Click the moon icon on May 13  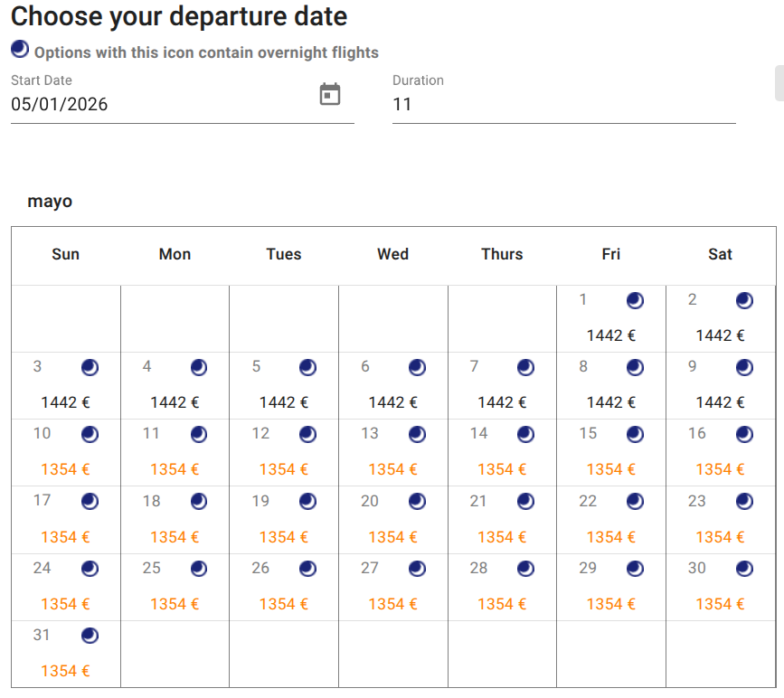pyautogui.click(x=417, y=435)
